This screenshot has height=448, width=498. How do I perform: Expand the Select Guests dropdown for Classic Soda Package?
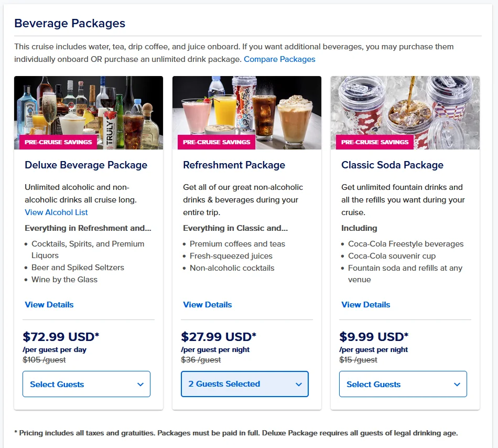click(x=403, y=384)
